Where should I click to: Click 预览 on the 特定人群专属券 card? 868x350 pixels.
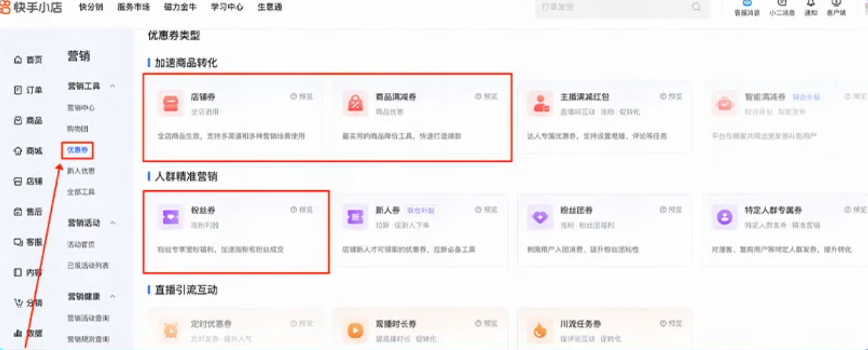856,210
